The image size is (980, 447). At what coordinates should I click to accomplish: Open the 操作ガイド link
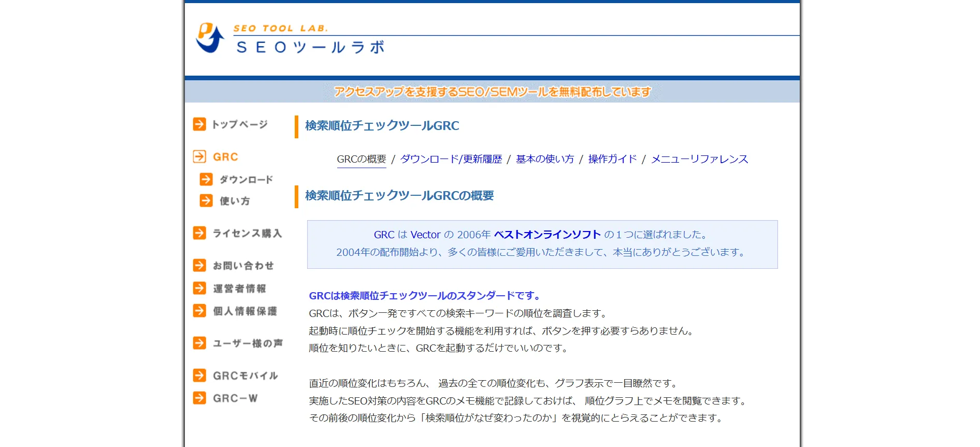[613, 159]
